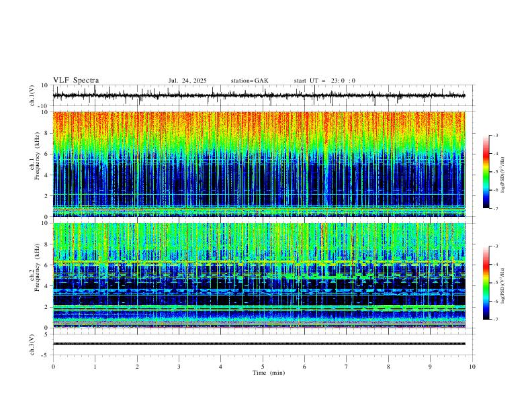Click the '-7' label of the lower colorbar
The width and height of the screenshot is (532, 411).
coord(495,320)
